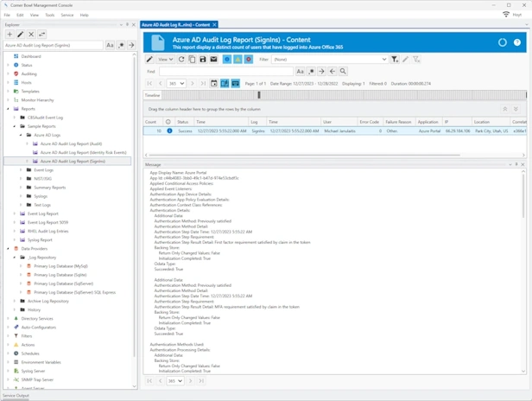The height and width of the screenshot is (401, 532).
Task: Sort by the Error Code column header
Action: coord(370,122)
